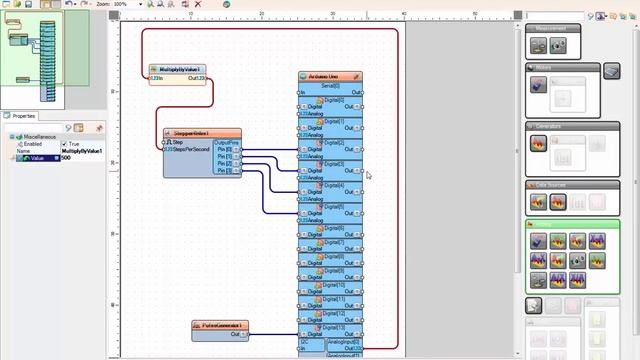Toggle categorized view in Properties panel
Image resolution: width=640 pixels, height=360 pixels.
tap(78, 128)
